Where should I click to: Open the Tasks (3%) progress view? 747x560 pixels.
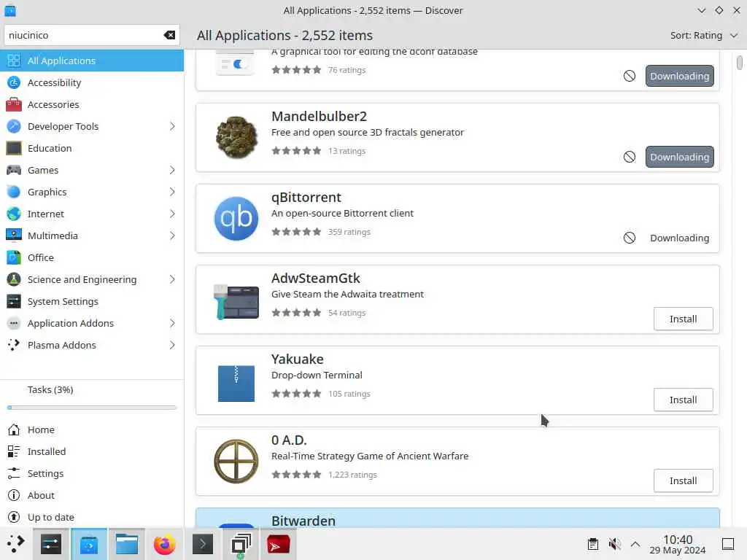[x=92, y=396]
